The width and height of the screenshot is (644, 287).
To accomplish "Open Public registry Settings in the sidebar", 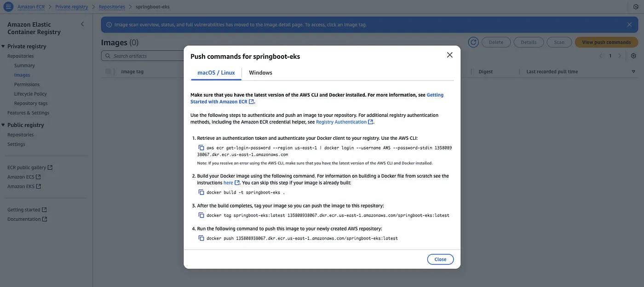I will pos(16,144).
